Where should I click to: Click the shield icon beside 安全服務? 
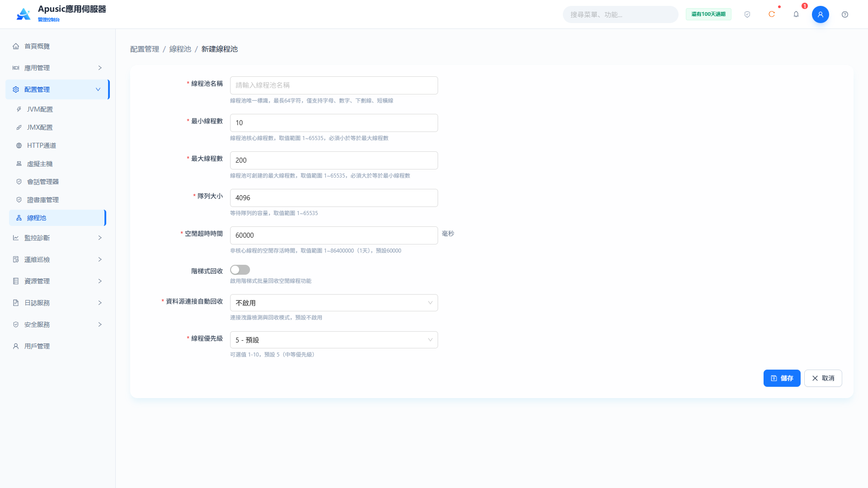click(16, 324)
